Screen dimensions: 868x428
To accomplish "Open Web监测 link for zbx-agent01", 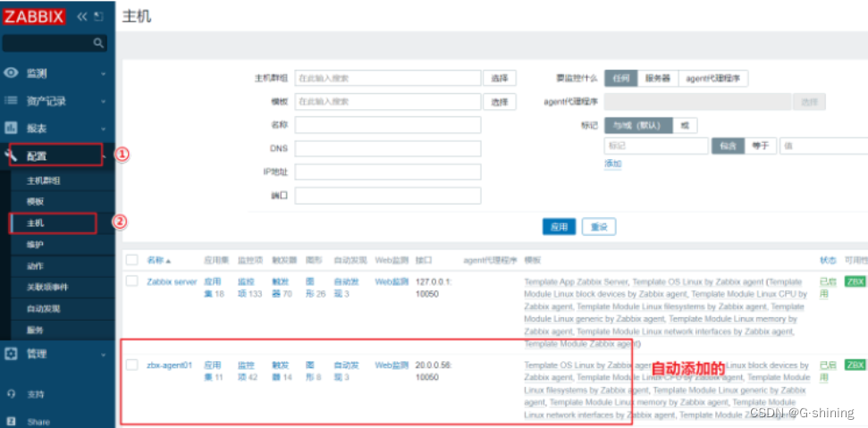I will click(392, 365).
